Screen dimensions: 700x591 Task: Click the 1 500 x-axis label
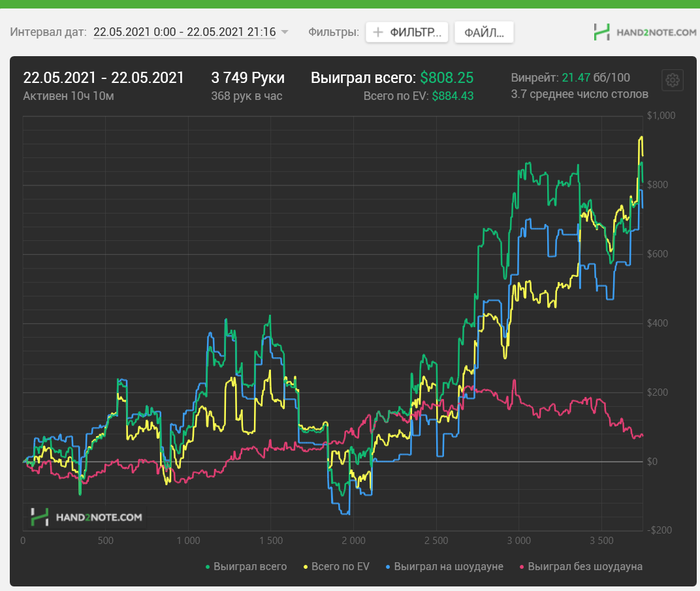coord(271,541)
